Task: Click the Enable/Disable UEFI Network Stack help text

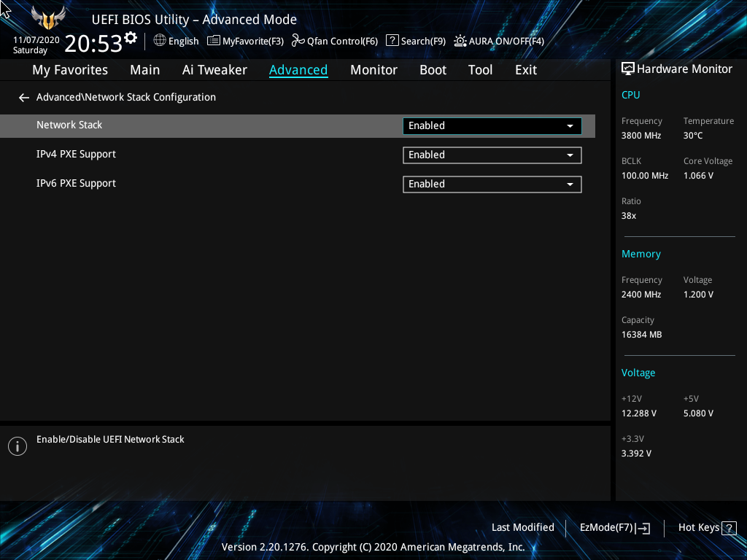Action: point(110,440)
